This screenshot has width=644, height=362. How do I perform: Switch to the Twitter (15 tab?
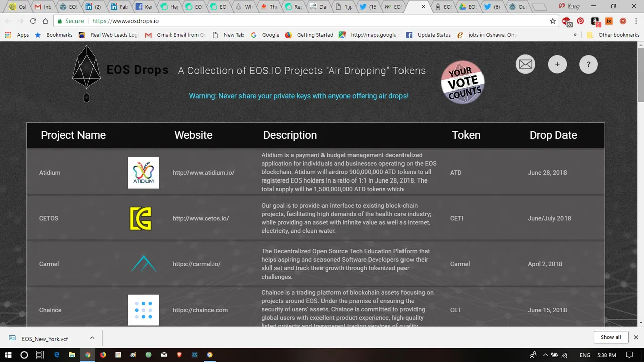pyautogui.click(x=368, y=7)
